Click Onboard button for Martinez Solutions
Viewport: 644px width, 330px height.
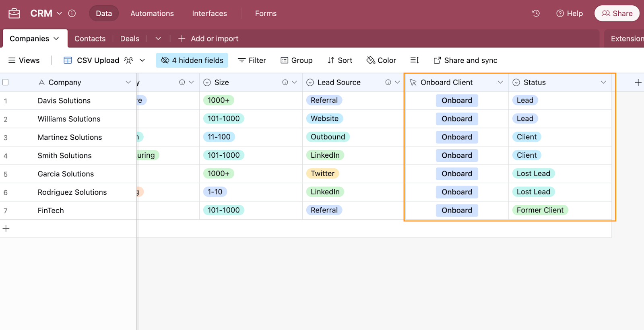click(457, 137)
